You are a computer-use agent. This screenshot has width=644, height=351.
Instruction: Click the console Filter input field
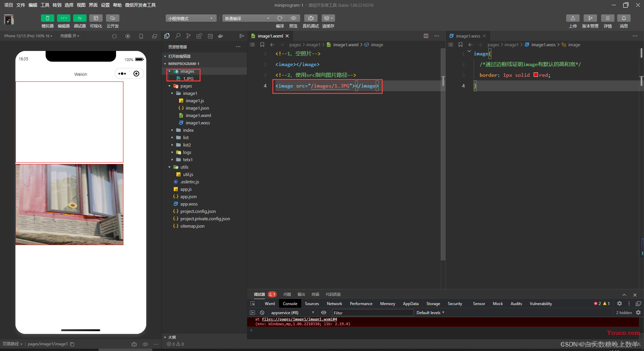tap(372, 313)
